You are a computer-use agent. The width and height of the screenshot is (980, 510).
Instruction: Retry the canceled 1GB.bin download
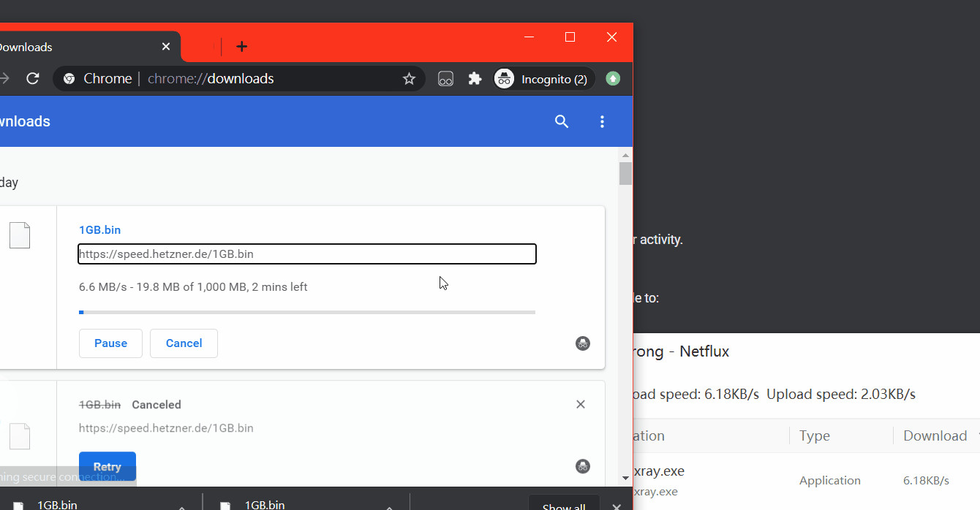108,466
